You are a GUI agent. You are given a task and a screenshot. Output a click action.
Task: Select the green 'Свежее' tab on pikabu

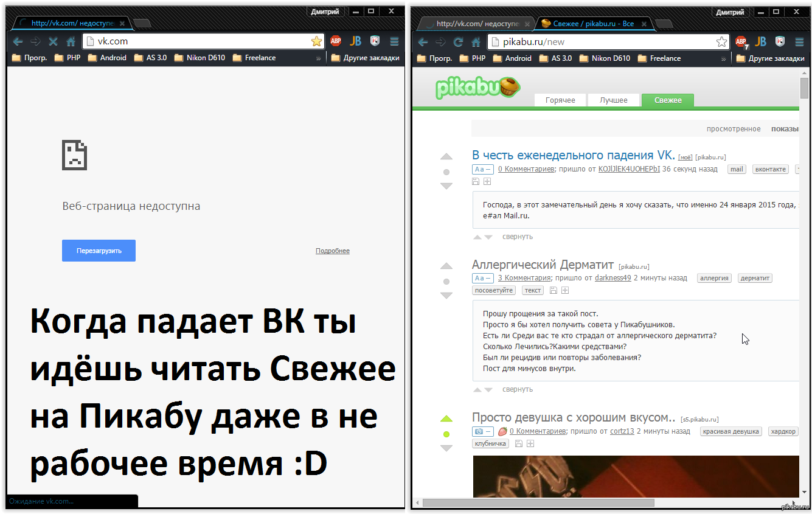point(668,100)
